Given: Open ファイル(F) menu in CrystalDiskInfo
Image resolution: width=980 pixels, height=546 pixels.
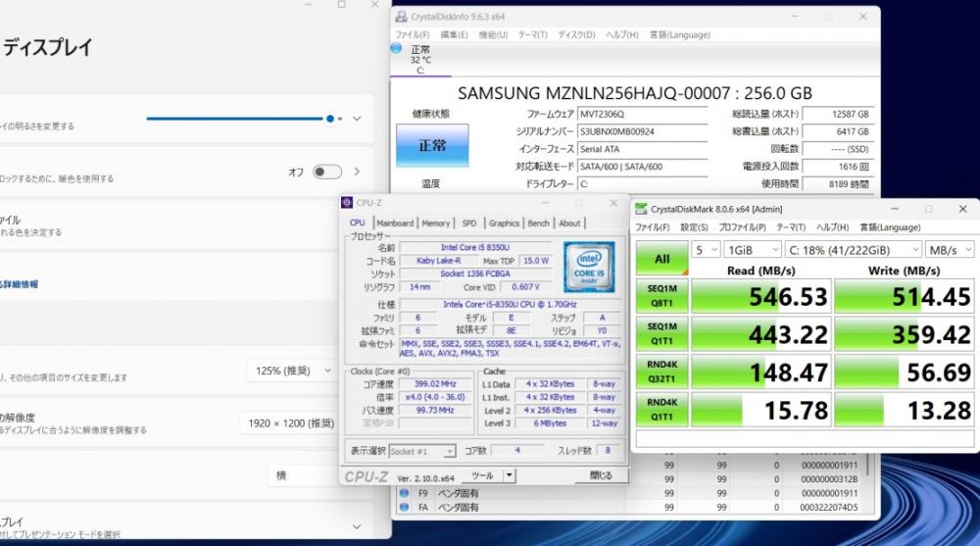Looking at the screenshot, I should [x=412, y=35].
